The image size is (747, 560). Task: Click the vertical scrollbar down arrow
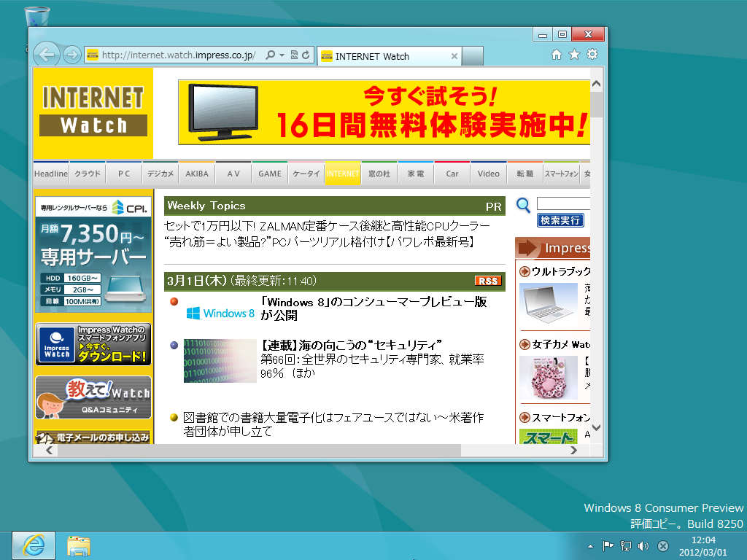click(596, 427)
